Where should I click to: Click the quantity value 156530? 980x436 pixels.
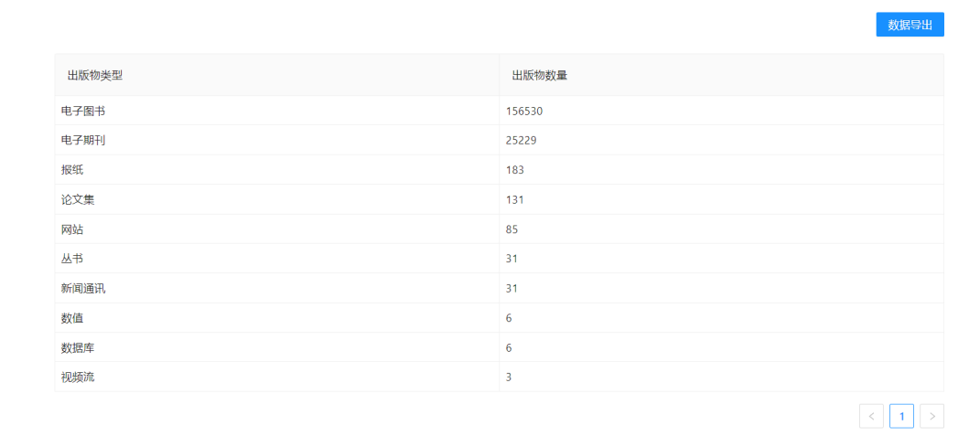(x=524, y=111)
